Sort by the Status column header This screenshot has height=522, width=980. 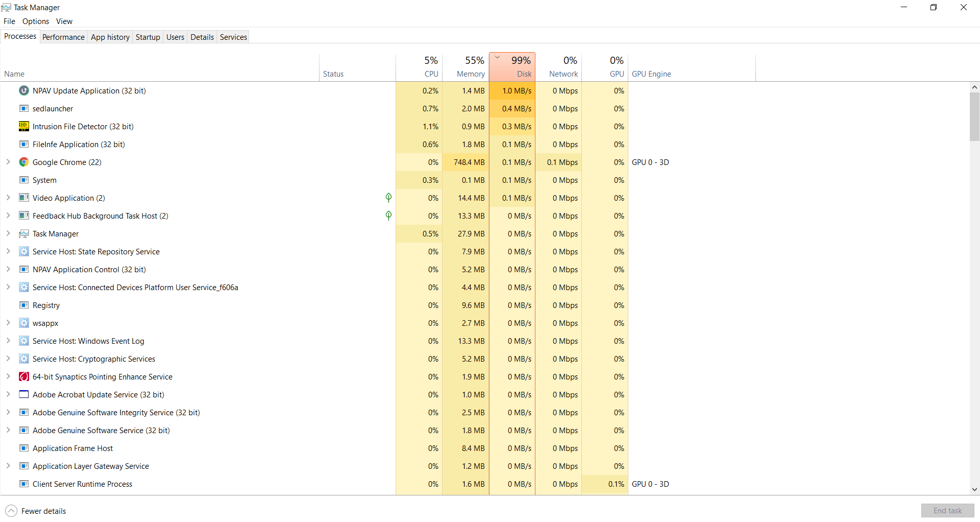357,67
